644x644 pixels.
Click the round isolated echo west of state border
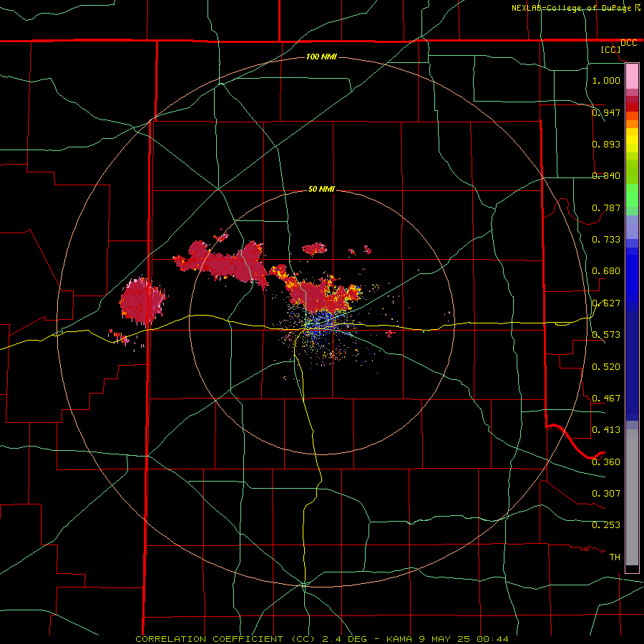point(142,301)
